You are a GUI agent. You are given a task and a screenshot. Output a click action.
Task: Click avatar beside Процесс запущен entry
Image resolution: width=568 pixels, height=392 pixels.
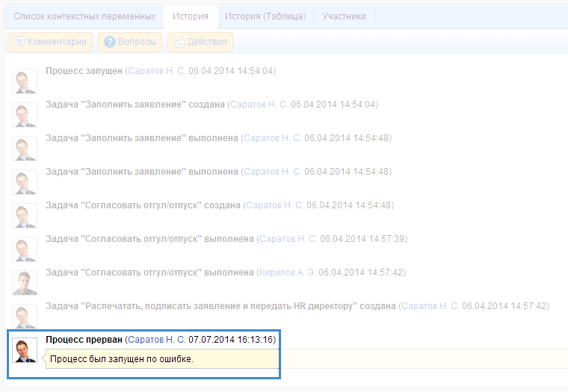[25, 81]
